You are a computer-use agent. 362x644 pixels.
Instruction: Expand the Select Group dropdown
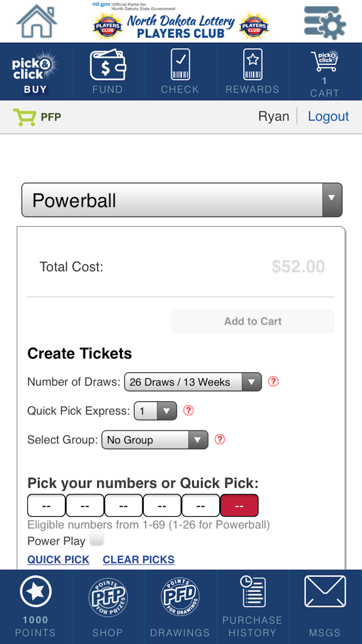click(x=155, y=440)
